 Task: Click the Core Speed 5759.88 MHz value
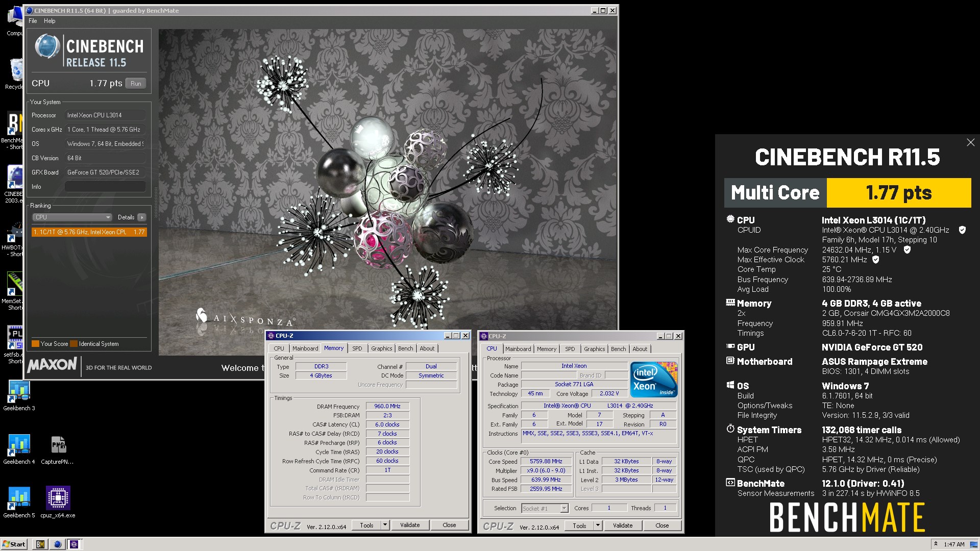546,461
